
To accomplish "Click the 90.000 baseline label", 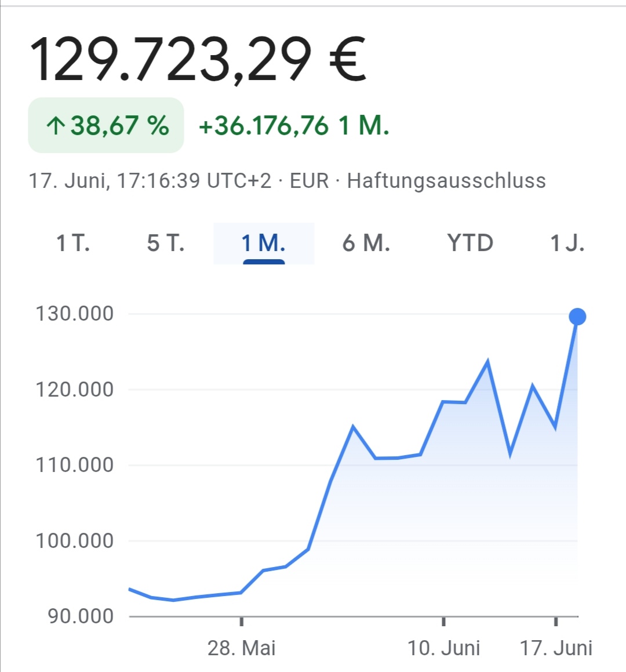I will pos(81,616).
